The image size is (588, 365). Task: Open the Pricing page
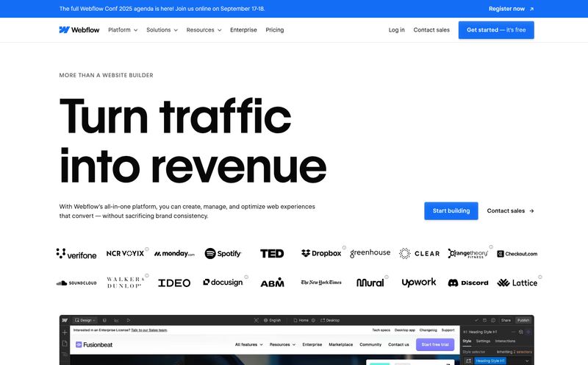click(274, 29)
